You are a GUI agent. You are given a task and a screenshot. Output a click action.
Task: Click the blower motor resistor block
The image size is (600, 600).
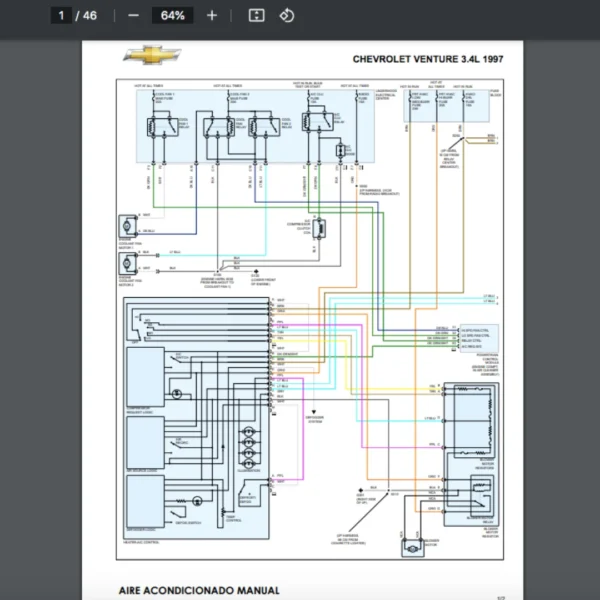coord(472,418)
